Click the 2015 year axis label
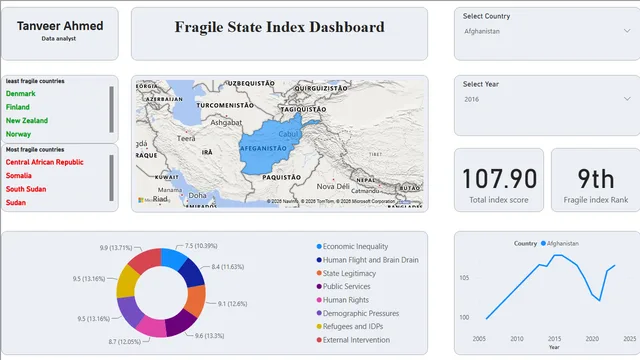 [x=554, y=339]
